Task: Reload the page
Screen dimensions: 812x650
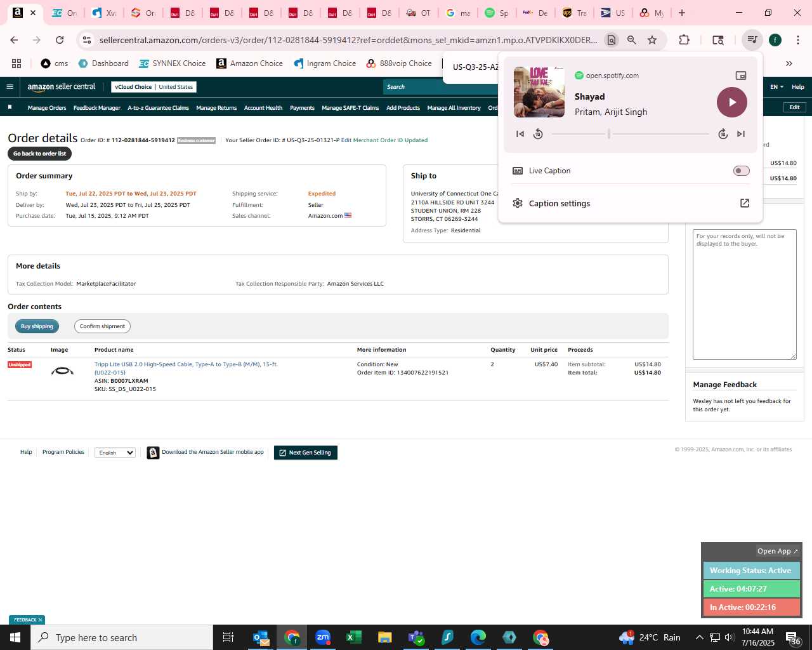Action: coord(60,40)
